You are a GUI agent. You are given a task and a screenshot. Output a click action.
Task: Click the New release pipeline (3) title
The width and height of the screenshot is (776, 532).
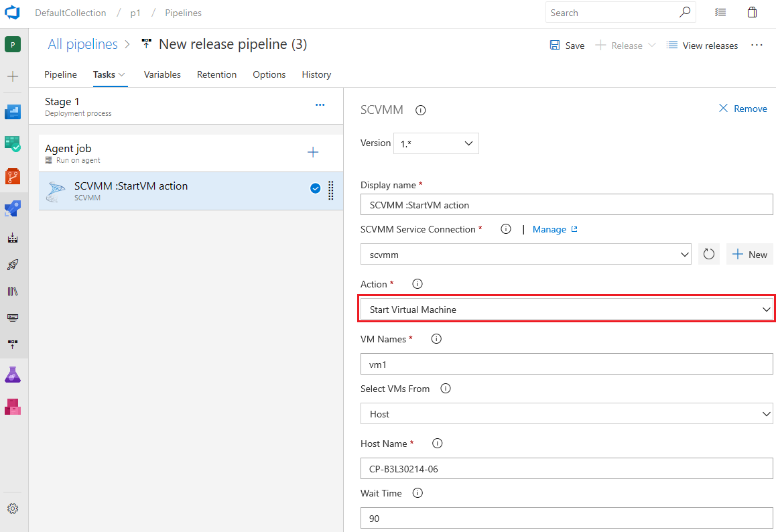[233, 44]
